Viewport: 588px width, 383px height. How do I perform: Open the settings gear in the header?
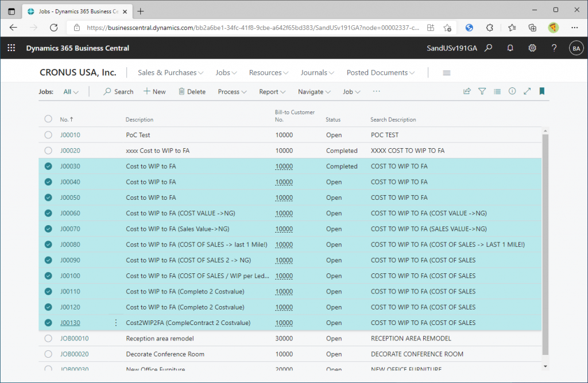(532, 48)
